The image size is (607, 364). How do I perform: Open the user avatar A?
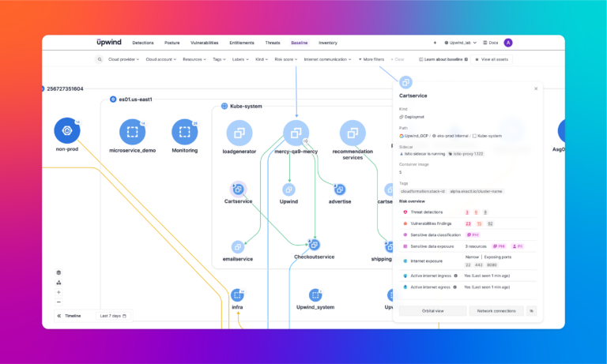pos(508,43)
